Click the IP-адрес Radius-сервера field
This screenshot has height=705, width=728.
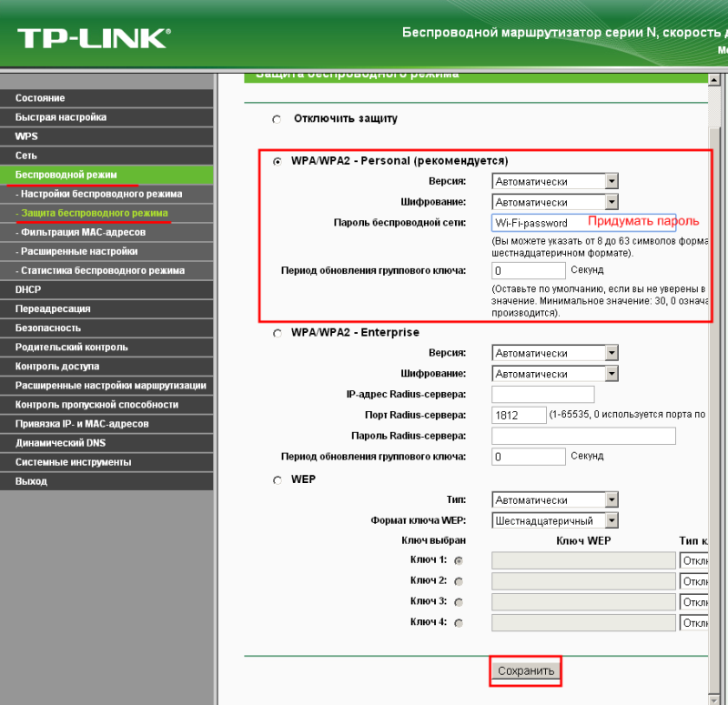542,394
